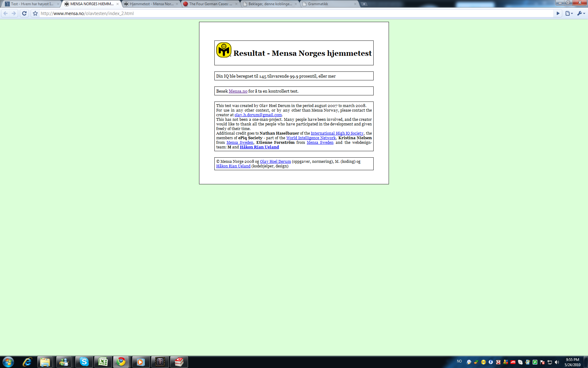Open the bold Håkon Rian Ueland link
This screenshot has width=588, height=368.
pyautogui.click(x=259, y=147)
